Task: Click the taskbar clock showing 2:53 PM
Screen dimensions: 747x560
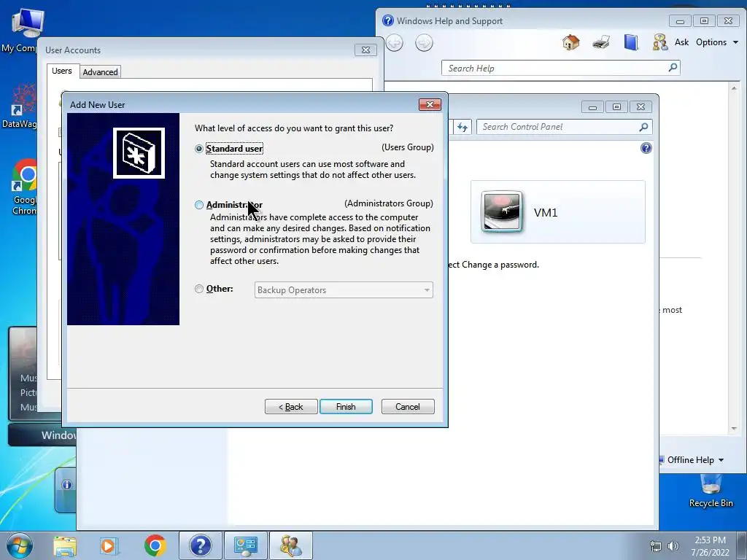Action: pos(711,546)
